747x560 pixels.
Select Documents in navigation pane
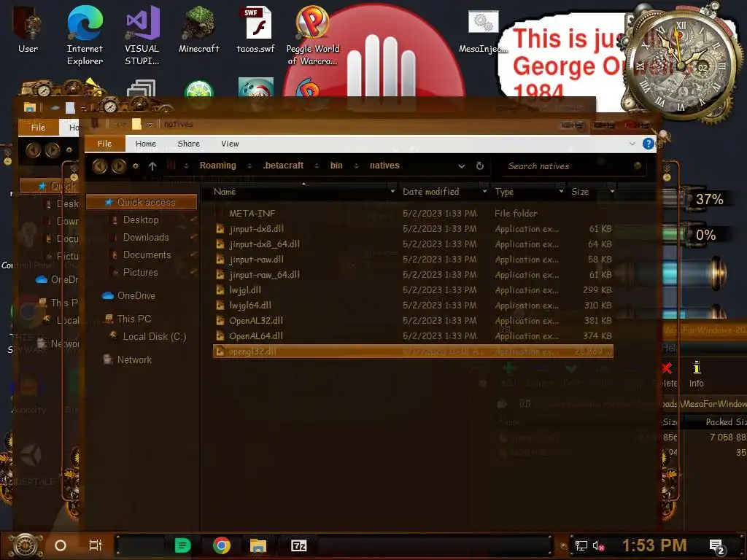click(x=147, y=254)
